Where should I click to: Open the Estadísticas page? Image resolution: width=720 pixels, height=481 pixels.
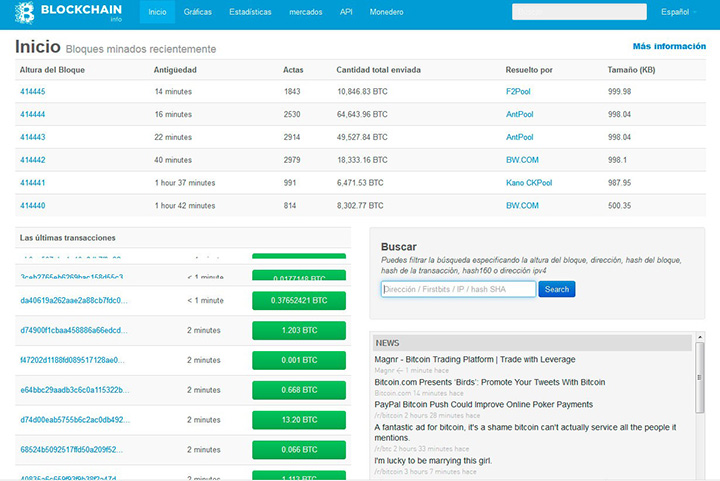point(249,12)
